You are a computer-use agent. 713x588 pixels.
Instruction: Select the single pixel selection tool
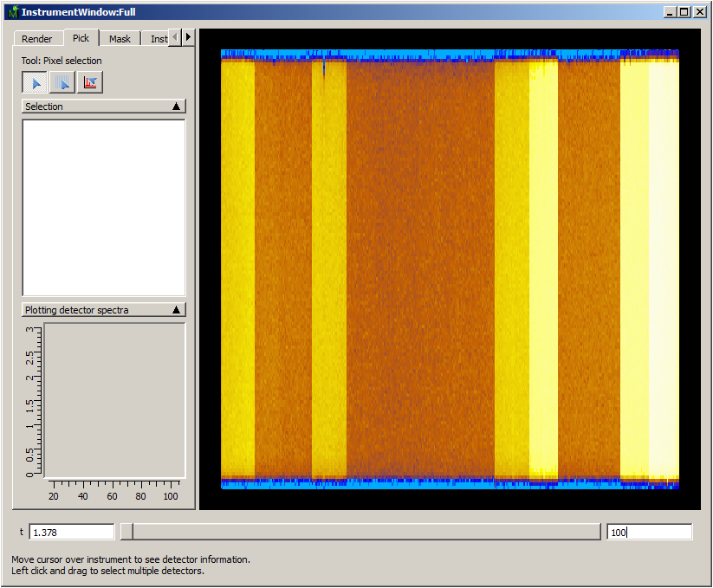click(35, 83)
